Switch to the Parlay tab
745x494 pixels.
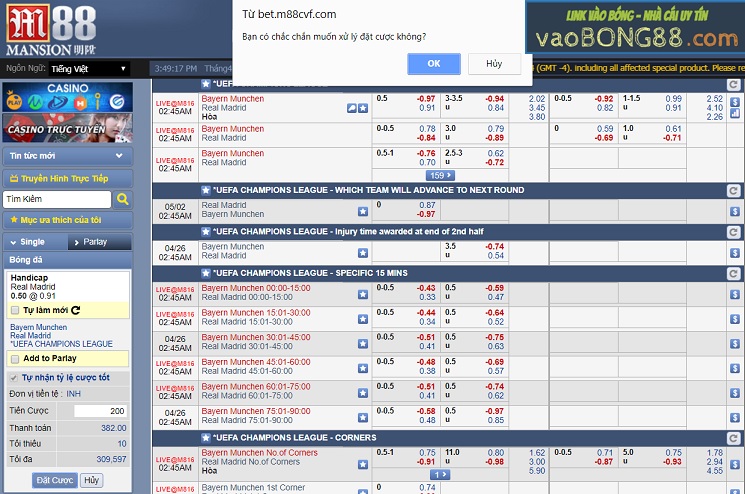coord(99,242)
